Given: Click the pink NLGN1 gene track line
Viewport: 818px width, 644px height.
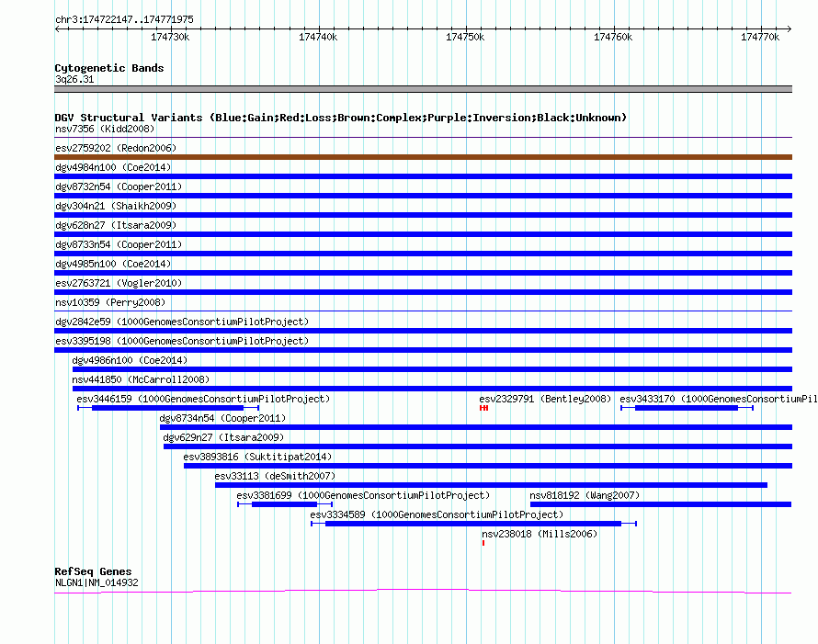Looking at the screenshot, I should point(423,592).
